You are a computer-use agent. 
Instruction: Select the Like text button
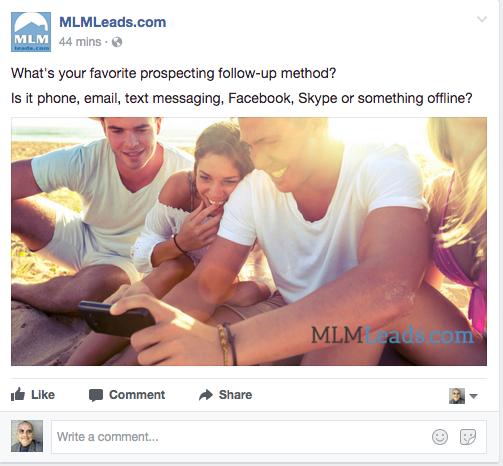[43, 395]
